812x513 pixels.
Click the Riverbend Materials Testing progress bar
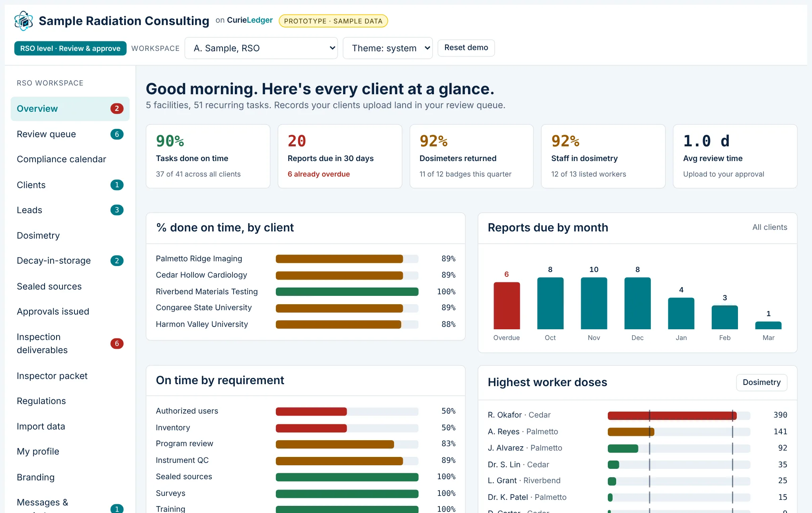pyautogui.click(x=347, y=291)
